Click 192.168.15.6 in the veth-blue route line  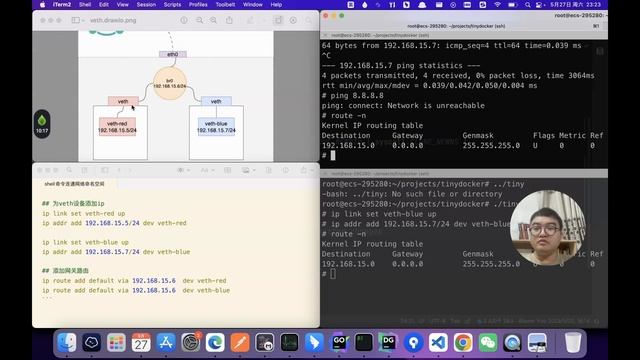(154, 290)
